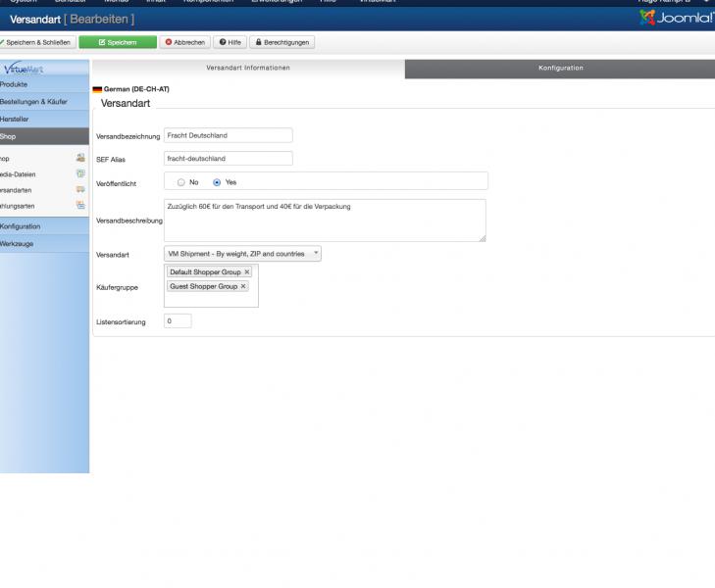Screen dimensions: 715x588
Task: Switch to the Konfiguration tab
Action: pos(560,69)
